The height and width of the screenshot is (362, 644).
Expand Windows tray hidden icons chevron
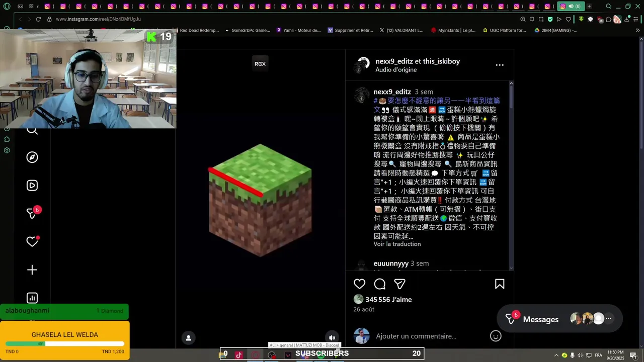point(556,355)
